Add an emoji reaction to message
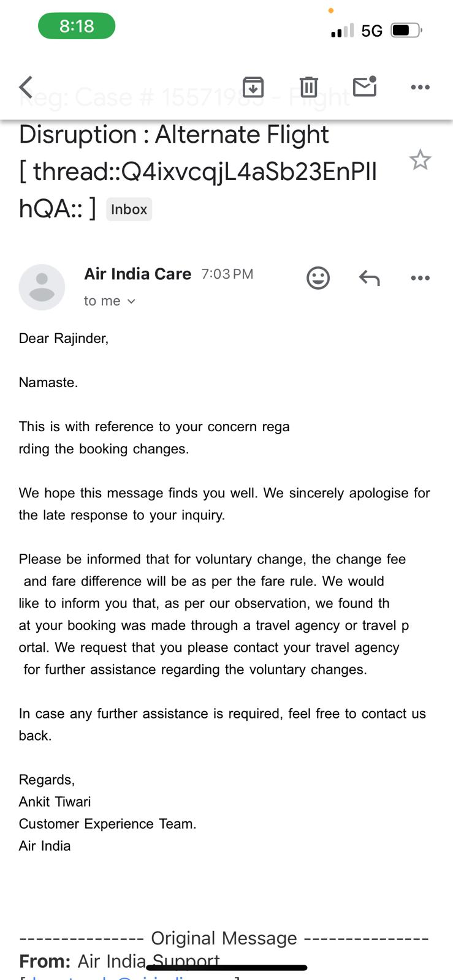The image size is (453, 980). (318, 278)
